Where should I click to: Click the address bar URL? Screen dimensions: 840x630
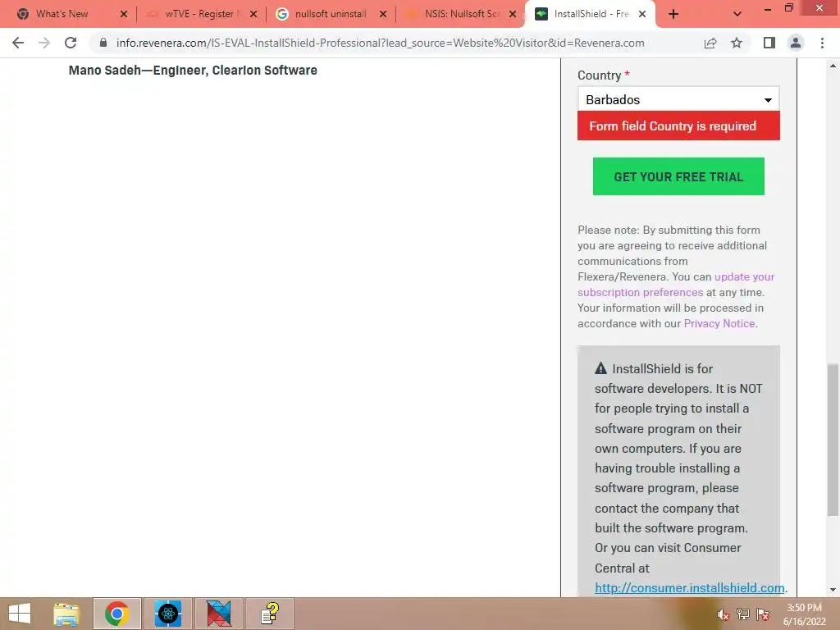point(381,43)
